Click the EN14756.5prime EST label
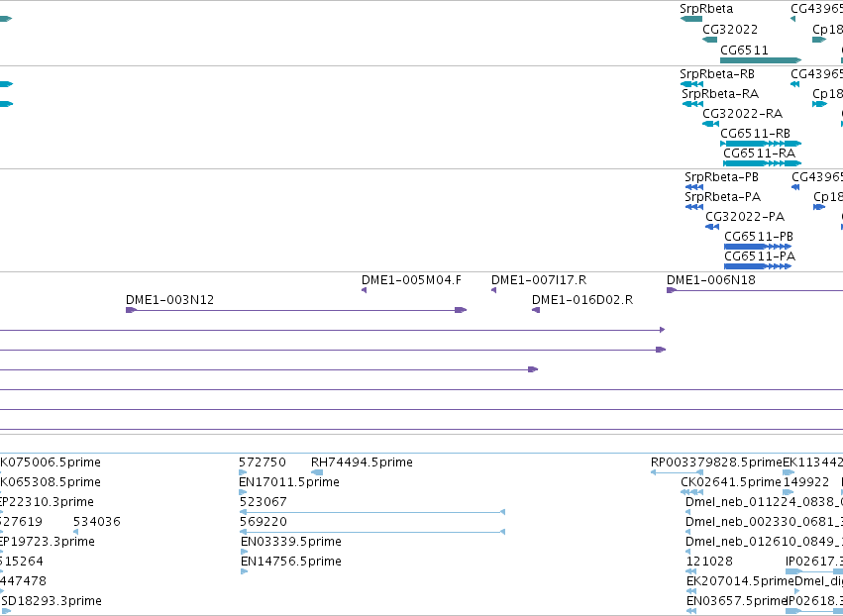 [x=291, y=563]
